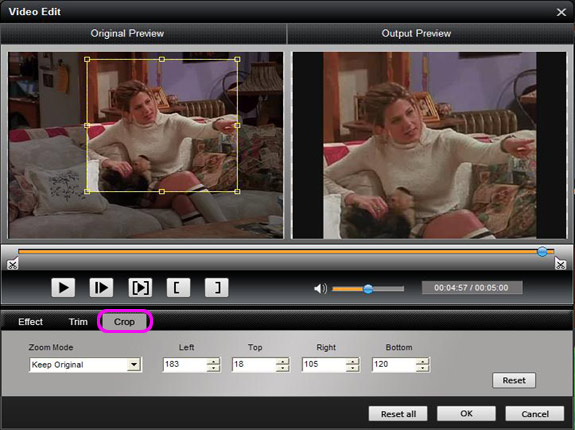
Task: Increase the Right crop value with up arrow
Action: tap(352, 361)
